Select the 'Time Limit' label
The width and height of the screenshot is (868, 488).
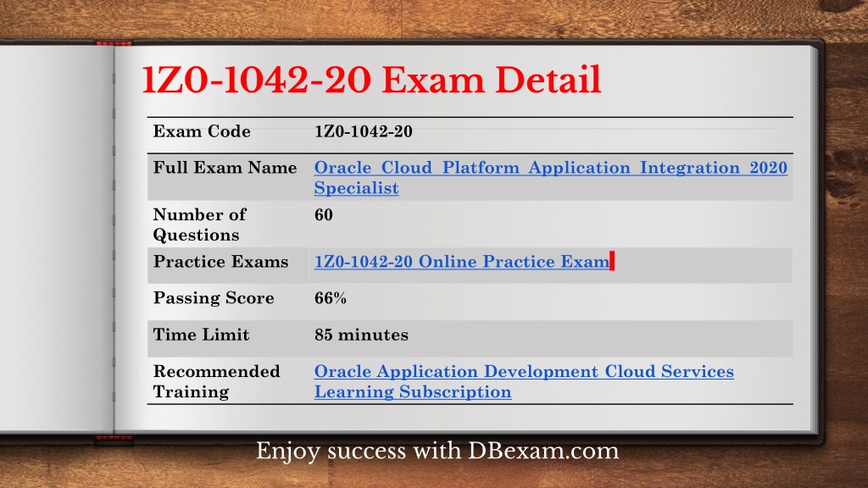[x=201, y=335]
